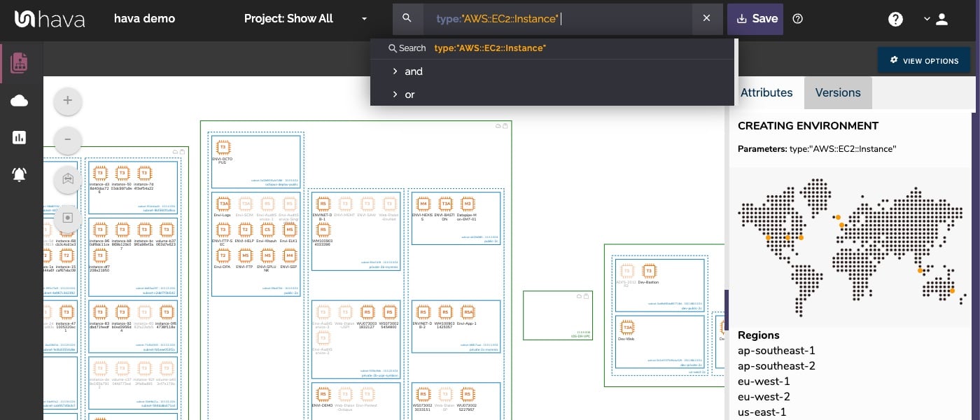Select the ENVINET-DB-2 R5 instance
Viewport: 980px width, 420px height.
tap(423, 312)
